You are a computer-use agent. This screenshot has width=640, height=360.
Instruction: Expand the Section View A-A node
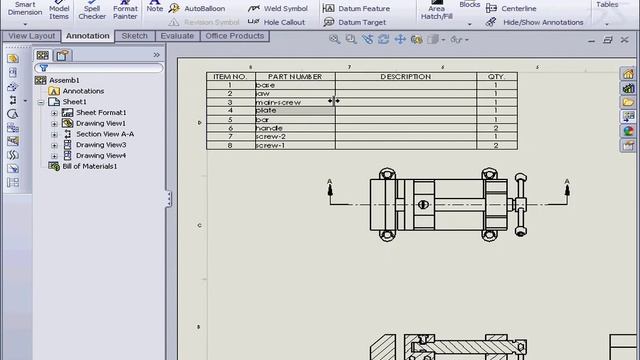click(54, 134)
